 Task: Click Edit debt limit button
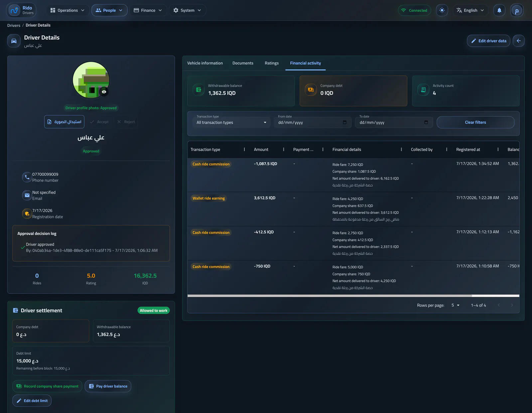[x=32, y=401]
